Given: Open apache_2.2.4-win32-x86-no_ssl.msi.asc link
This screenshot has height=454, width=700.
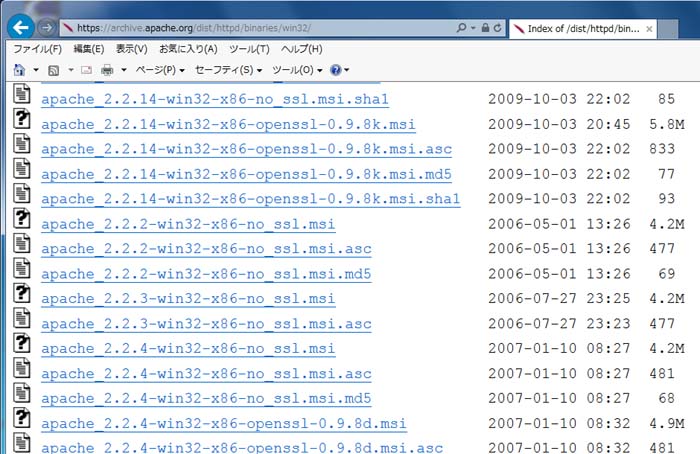Looking at the screenshot, I should click(206, 374).
